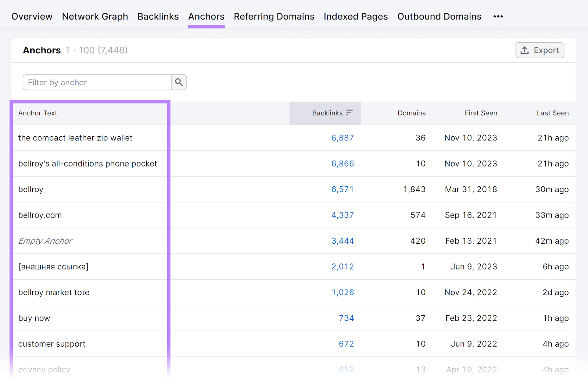Viewport: 588px width, 380px height.
Task: View 1,026 bellroy market tote backlinks
Action: click(343, 292)
